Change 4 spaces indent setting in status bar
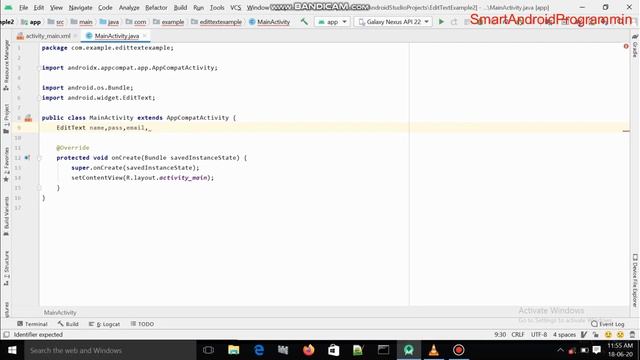 pyautogui.click(x=564, y=335)
